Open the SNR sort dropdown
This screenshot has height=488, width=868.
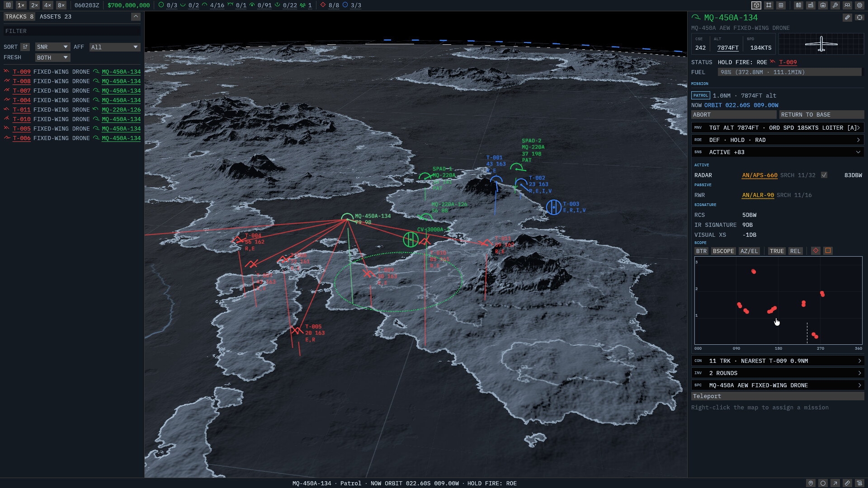(x=52, y=47)
